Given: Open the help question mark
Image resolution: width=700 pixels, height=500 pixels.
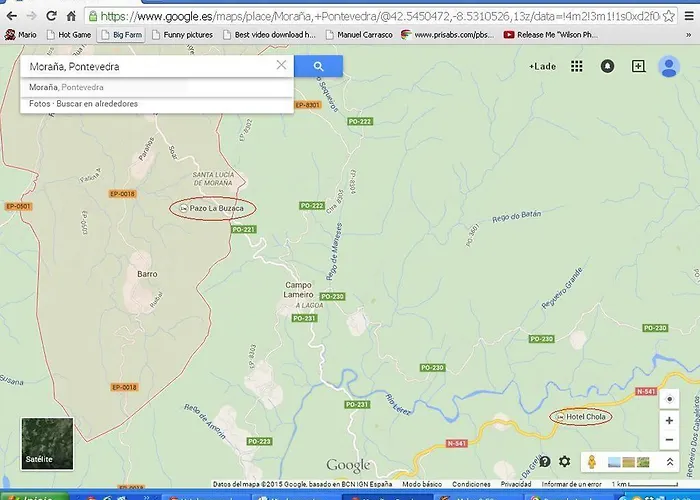Looking at the screenshot, I should [545, 462].
